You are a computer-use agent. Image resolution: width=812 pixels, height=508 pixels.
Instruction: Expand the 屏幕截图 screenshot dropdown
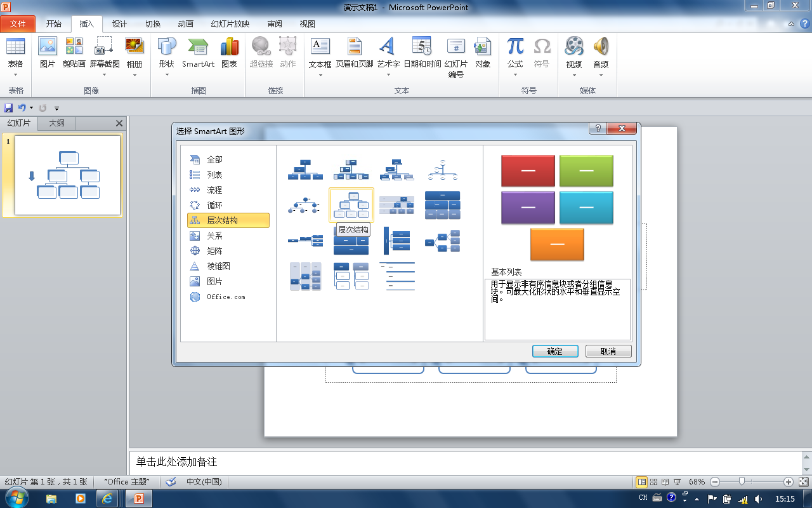pos(105,75)
